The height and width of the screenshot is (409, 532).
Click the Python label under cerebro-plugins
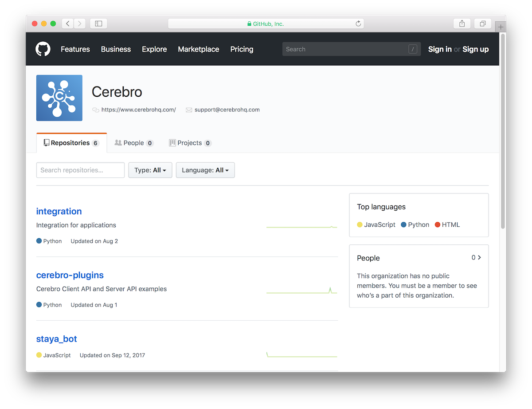click(52, 305)
